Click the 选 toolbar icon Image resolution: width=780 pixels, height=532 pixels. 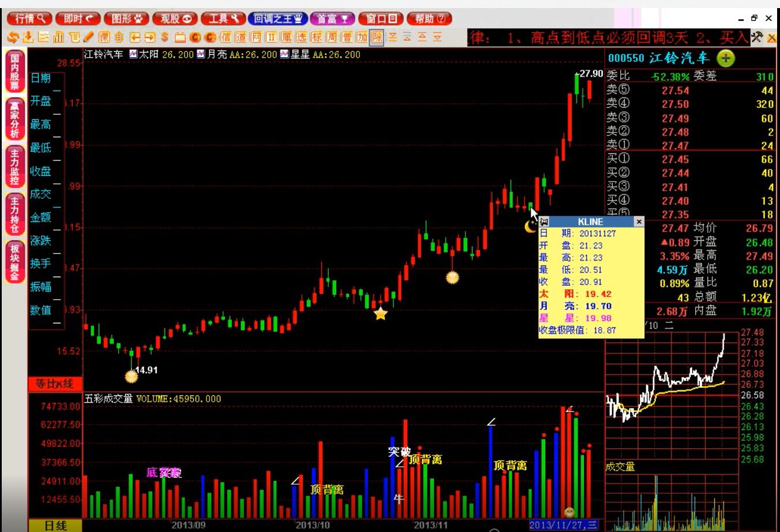tap(301, 37)
